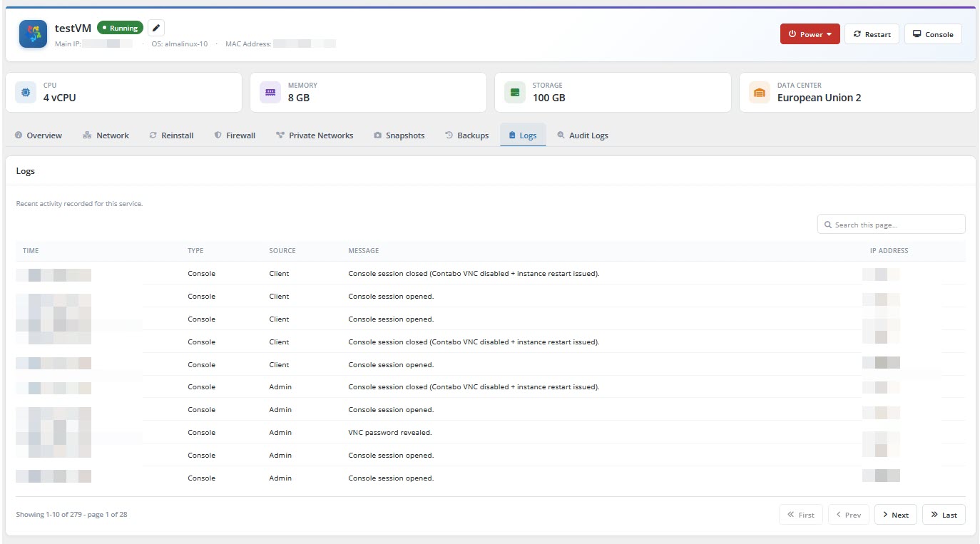Select the Firewall tab
The image size is (980, 544).
point(235,135)
